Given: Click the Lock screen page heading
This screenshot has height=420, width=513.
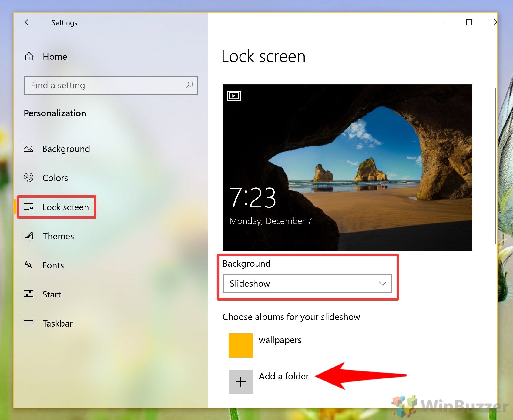Looking at the screenshot, I should pyautogui.click(x=263, y=56).
